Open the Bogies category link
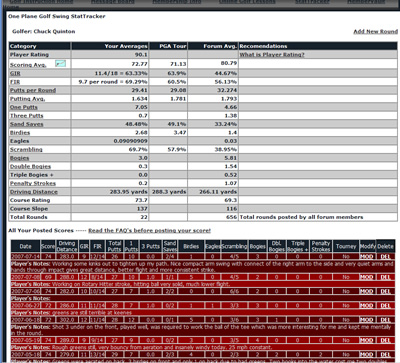The image size is (400, 363). tap(19, 158)
